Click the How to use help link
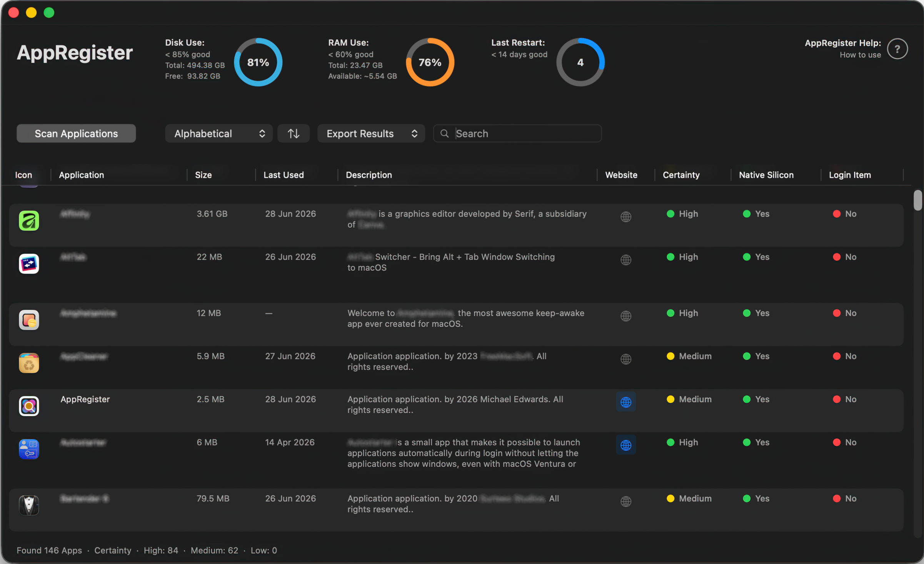Viewport: 924px width, 564px height. (x=860, y=55)
